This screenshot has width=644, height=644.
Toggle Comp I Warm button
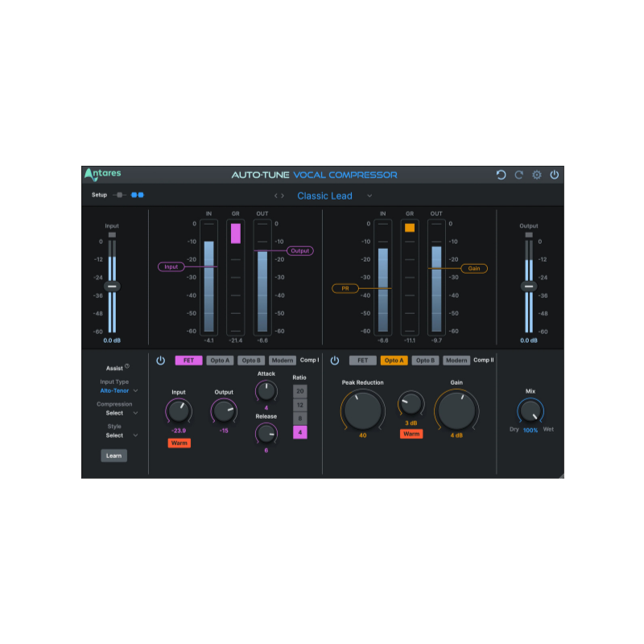pos(179,444)
